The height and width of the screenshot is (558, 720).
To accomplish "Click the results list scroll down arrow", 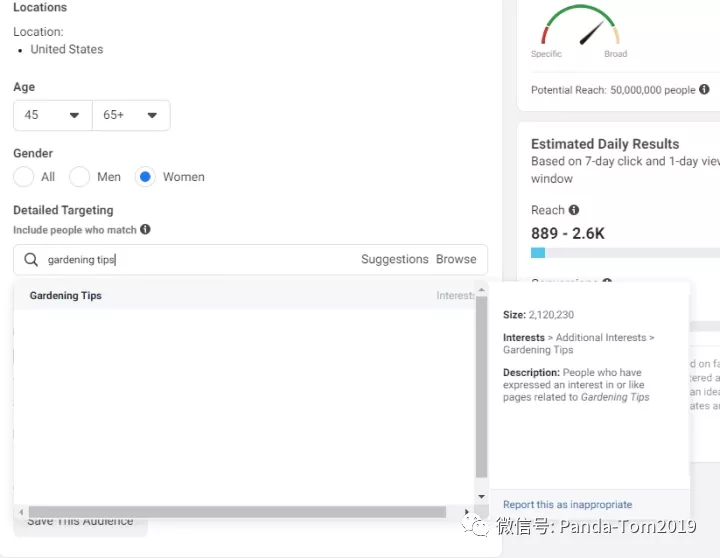I will pyautogui.click(x=481, y=496).
